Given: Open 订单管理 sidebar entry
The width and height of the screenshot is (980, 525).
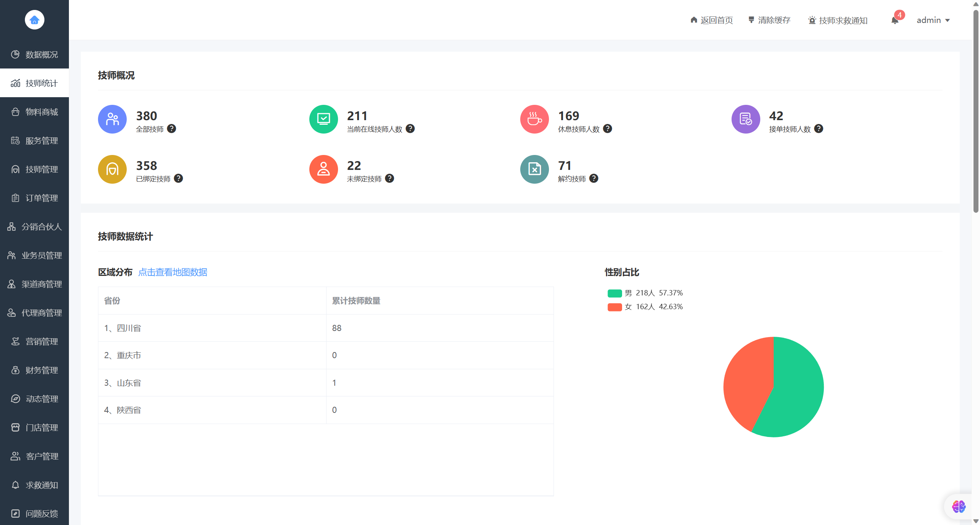Looking at the screenshot, I should tap(34, 198).
